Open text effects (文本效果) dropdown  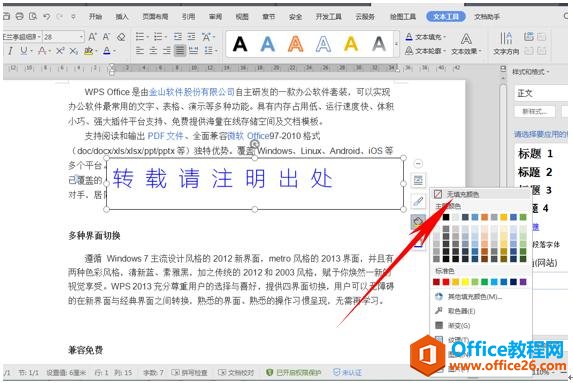pos(466,44)
